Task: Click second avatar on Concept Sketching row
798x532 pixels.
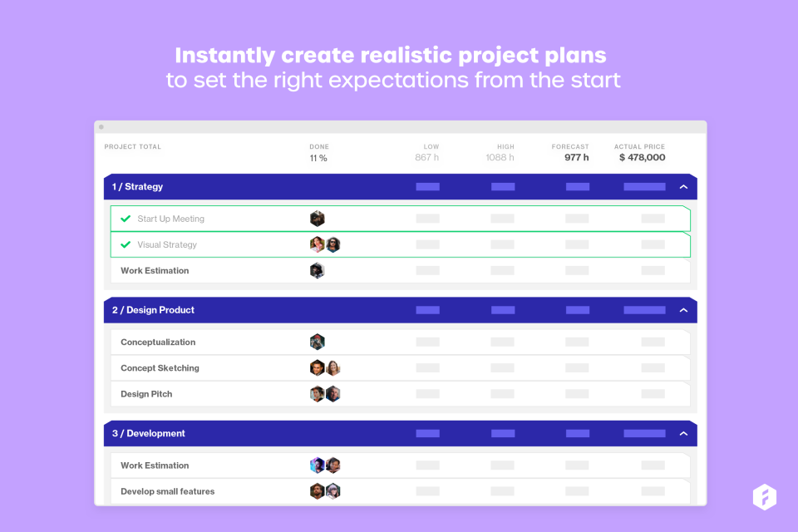Action: click(x=333, y=367)
